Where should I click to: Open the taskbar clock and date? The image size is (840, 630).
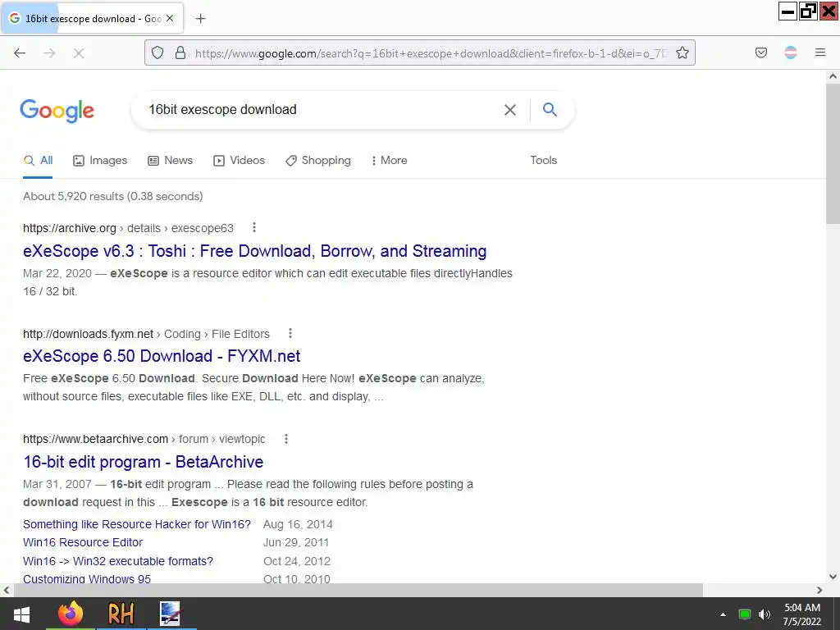802,614
